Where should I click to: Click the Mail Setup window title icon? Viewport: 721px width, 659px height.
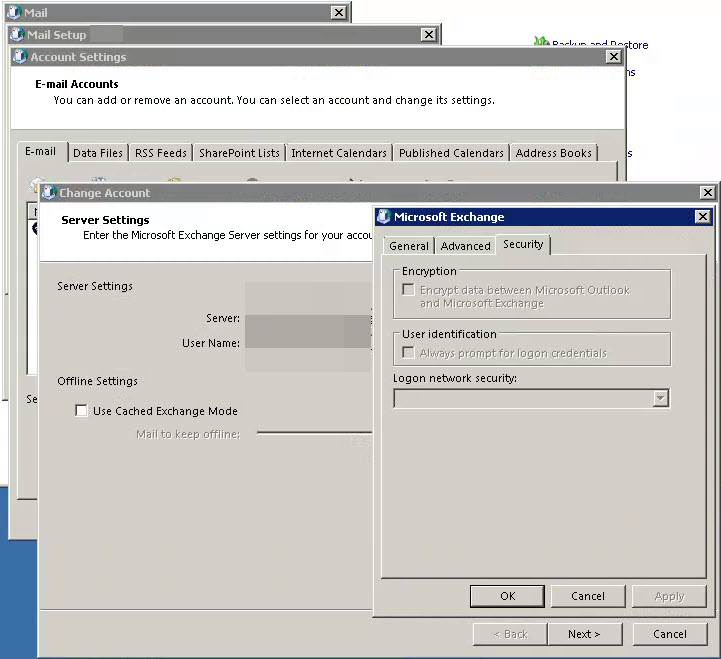17,34
